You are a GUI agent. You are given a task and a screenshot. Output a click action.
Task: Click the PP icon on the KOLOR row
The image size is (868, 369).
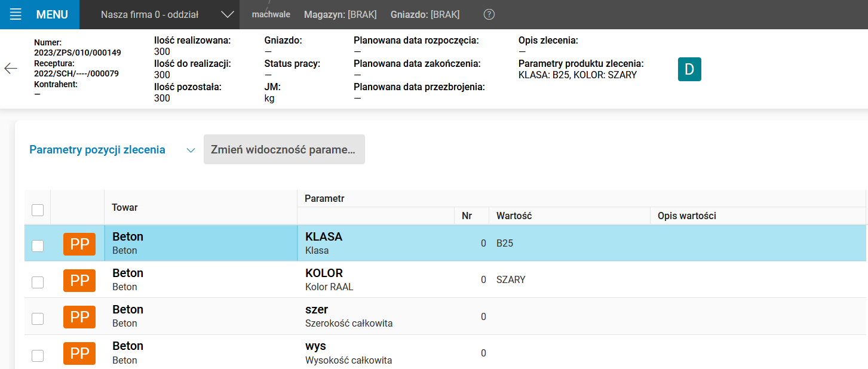79,281
